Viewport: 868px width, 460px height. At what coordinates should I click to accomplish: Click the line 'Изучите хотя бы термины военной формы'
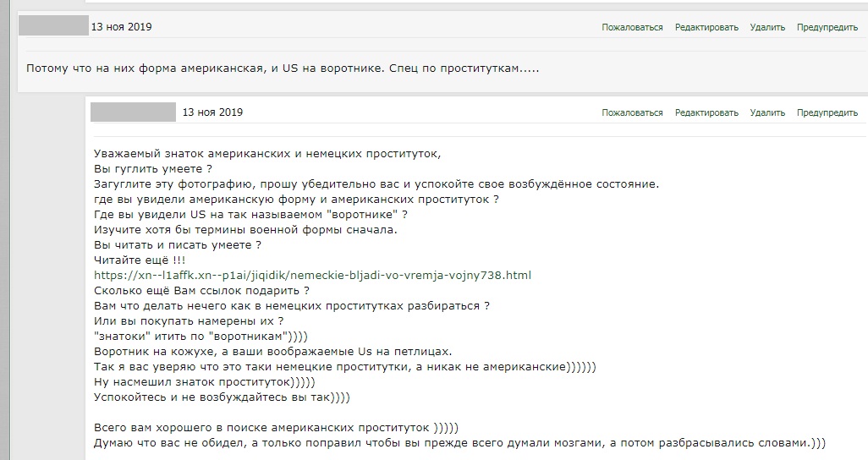246,230
